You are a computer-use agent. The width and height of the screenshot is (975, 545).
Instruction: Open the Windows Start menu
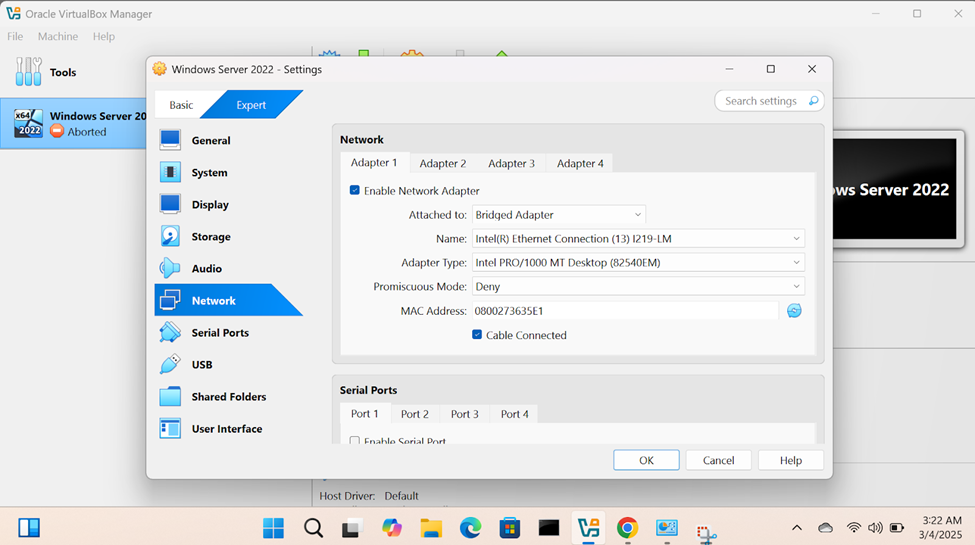click(273, 528)
